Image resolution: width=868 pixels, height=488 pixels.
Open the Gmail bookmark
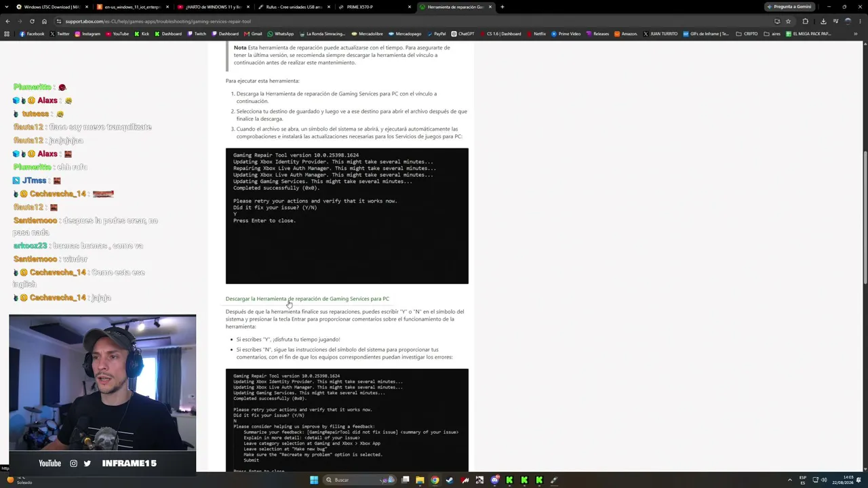[x=253, y=34]
